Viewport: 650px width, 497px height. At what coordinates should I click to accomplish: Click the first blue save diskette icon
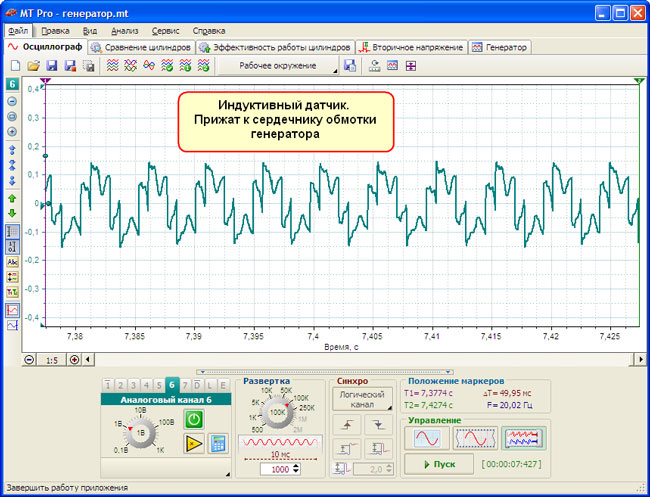pos(51,66)
